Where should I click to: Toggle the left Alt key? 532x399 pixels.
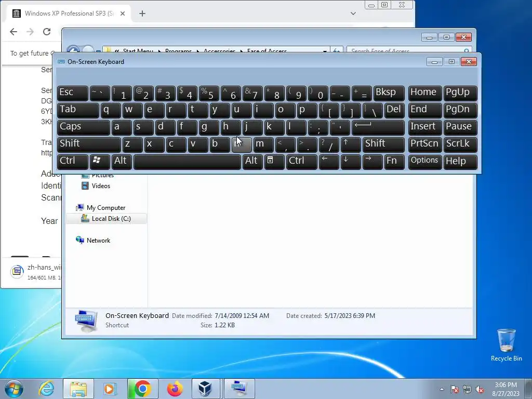click(x=122, y=162)
